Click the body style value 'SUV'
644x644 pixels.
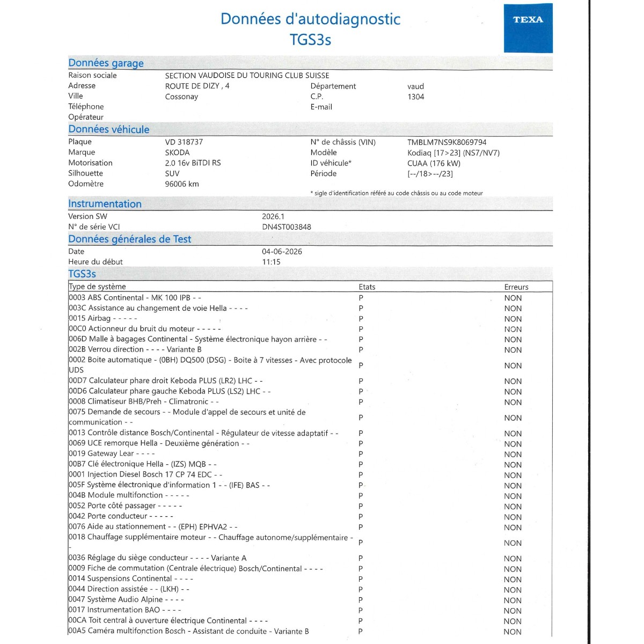click(x=172, y=173)
